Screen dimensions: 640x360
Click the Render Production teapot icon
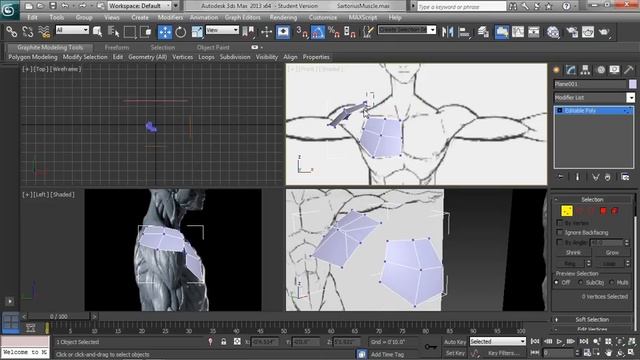(604, 32)
